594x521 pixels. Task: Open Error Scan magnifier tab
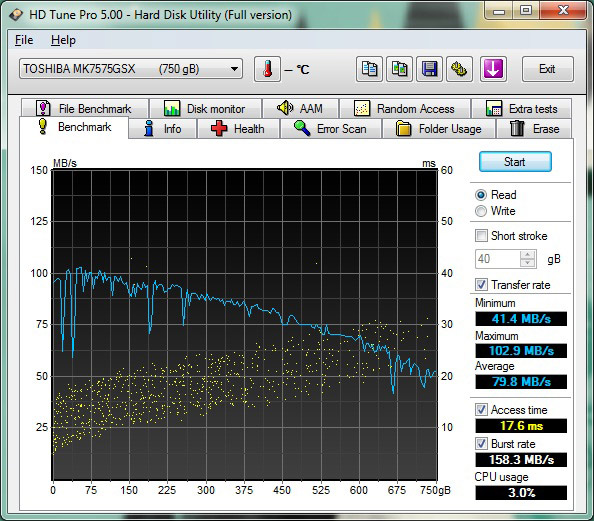pos(331,129)
